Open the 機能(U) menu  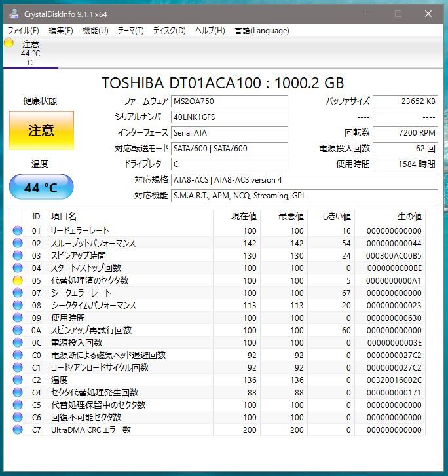(96, 31)
